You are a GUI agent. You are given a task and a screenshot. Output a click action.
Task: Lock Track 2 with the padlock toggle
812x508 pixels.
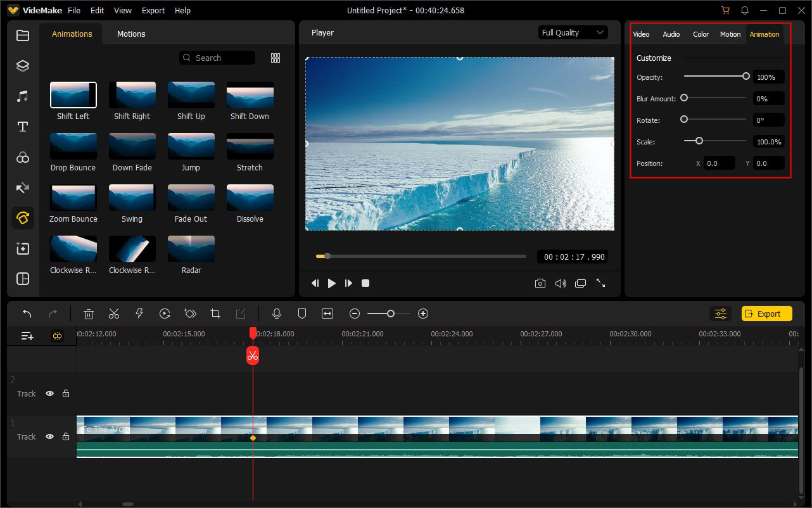(66, 393)
